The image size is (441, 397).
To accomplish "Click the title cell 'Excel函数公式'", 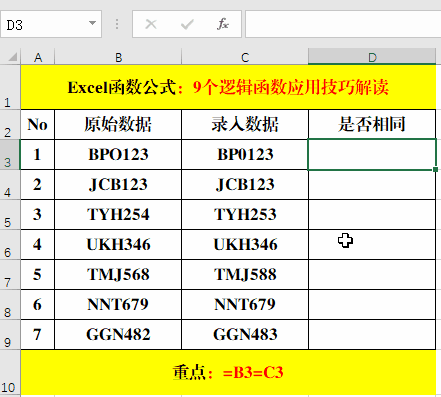I will click(228, 87).
